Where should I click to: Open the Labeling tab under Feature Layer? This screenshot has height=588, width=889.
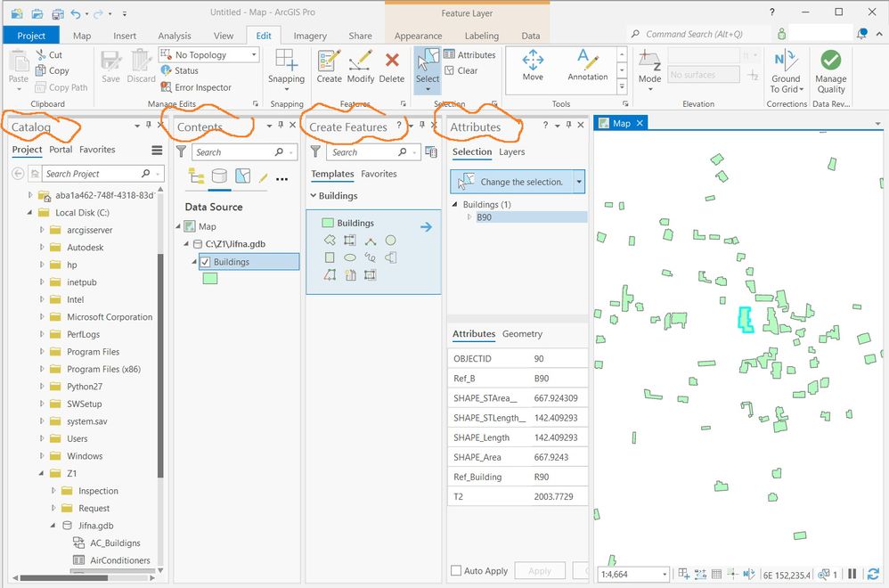pyautogui.click(x=481, y=35)
